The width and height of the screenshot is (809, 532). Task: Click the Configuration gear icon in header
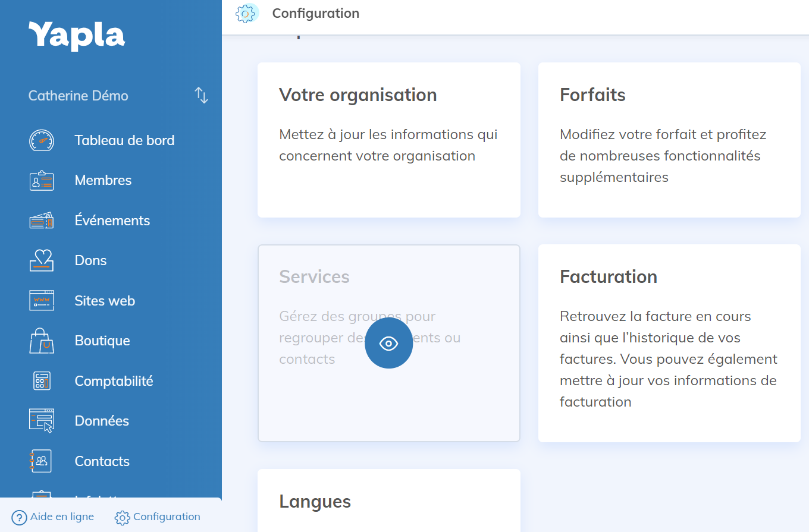[x=247, y=14]
